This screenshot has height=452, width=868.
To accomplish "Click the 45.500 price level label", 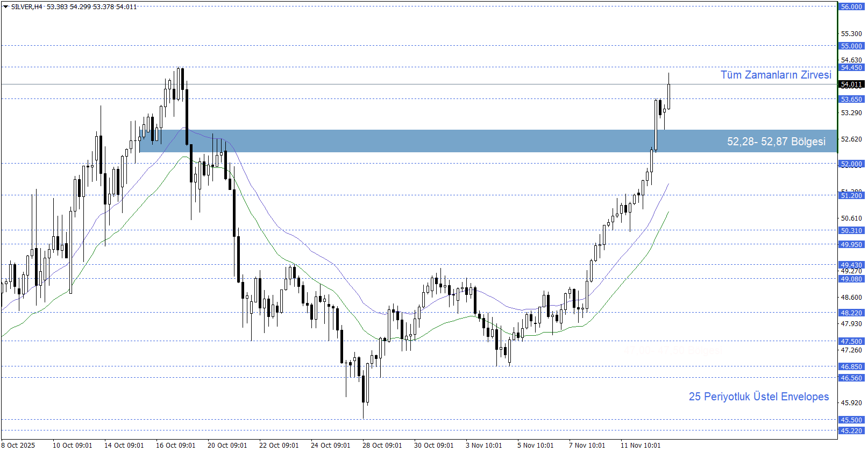I will click(x=851, y=420).
